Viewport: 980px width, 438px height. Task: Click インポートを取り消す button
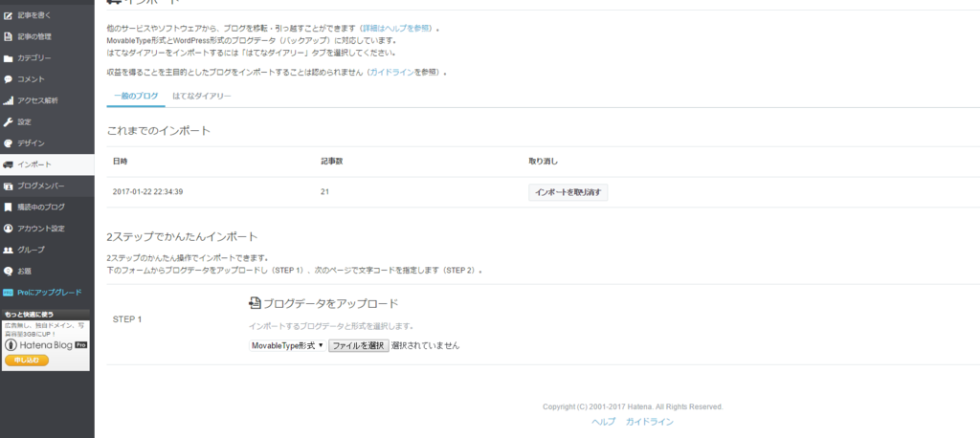pos(568,192)
